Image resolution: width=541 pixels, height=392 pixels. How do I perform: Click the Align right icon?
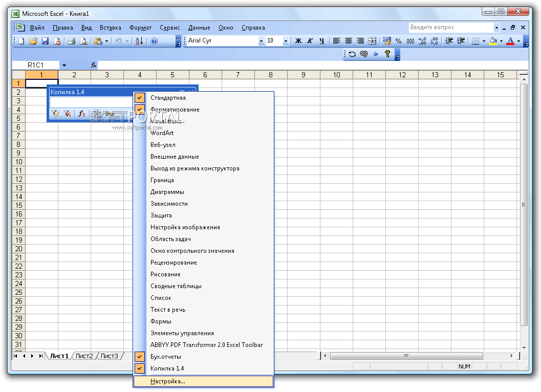click(x=360, y=41)
